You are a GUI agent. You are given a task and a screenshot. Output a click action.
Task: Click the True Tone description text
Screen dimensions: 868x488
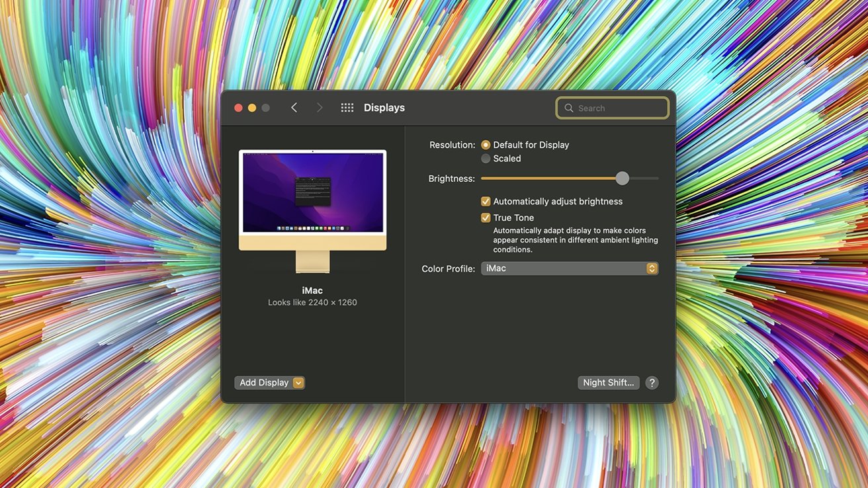(576, 240)
